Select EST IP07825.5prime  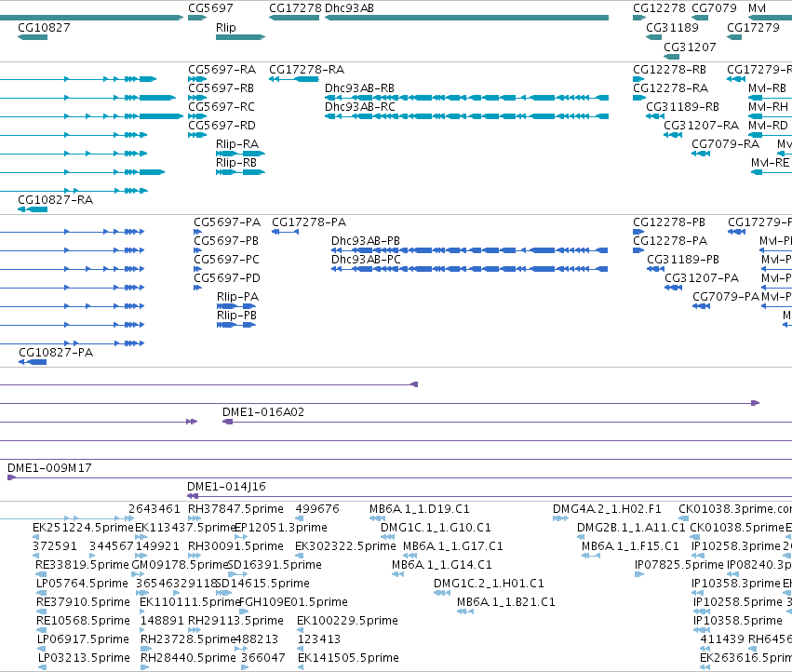(639, 574)
